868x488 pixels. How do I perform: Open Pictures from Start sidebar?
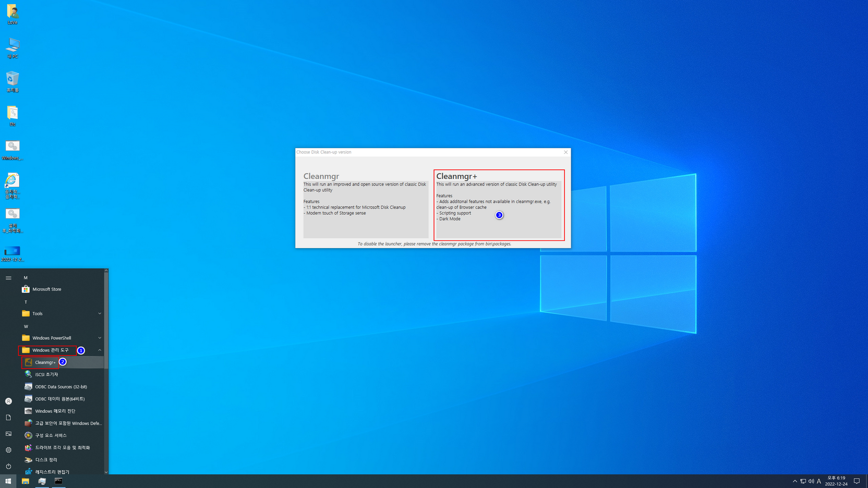[x=8, y=434]
